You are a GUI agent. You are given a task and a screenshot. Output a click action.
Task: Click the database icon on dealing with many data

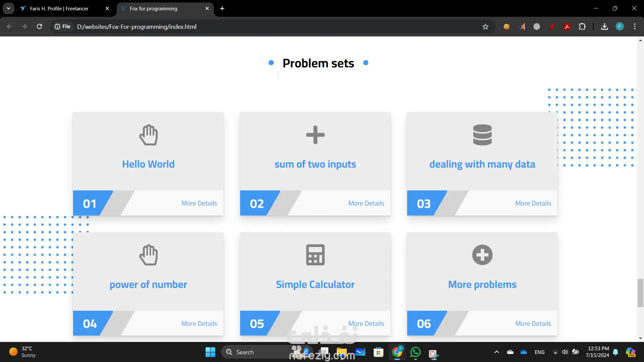click(482, 135)
